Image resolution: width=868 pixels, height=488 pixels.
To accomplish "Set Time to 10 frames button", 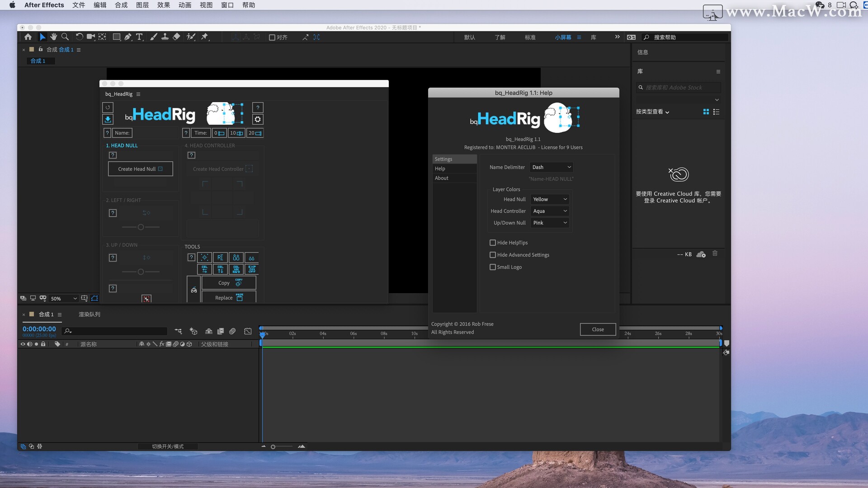I will click(236, 133).
